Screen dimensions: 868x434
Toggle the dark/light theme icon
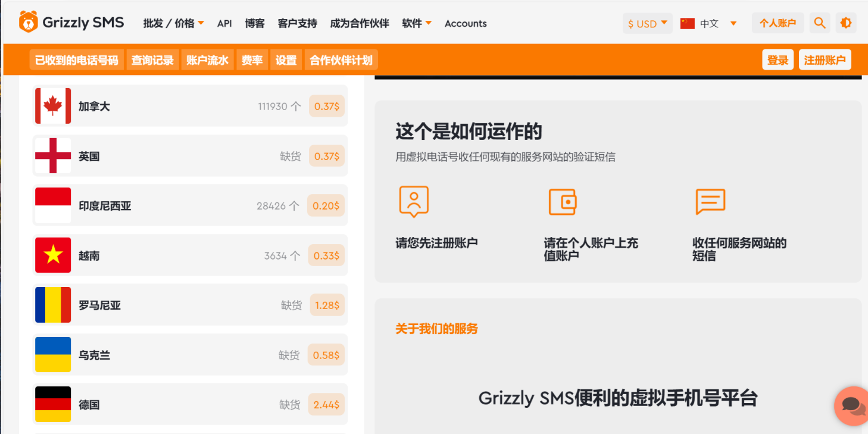click(845, 23)
